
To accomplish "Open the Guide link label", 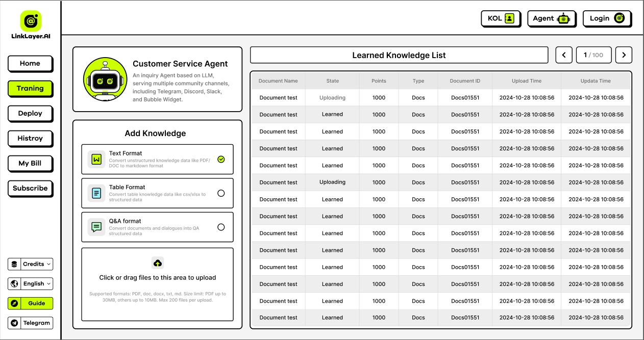I will (37, 303).
